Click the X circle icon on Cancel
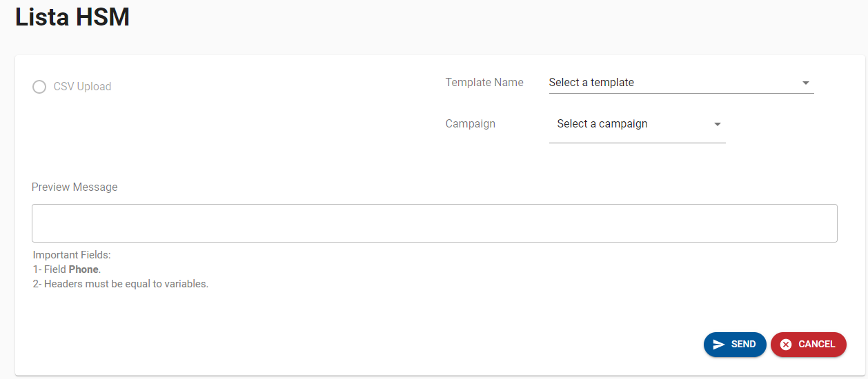868x379 pixels. click(x=785, y=345)
